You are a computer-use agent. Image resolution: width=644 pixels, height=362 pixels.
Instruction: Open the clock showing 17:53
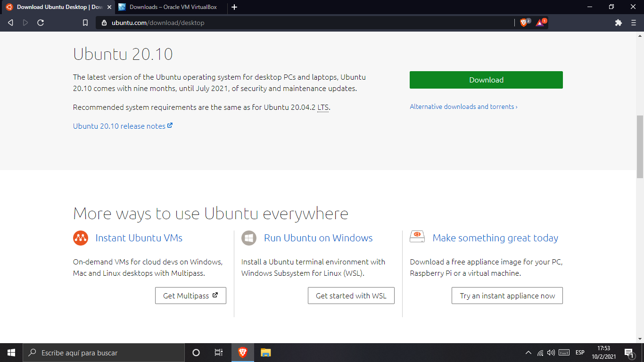[604, 353]
